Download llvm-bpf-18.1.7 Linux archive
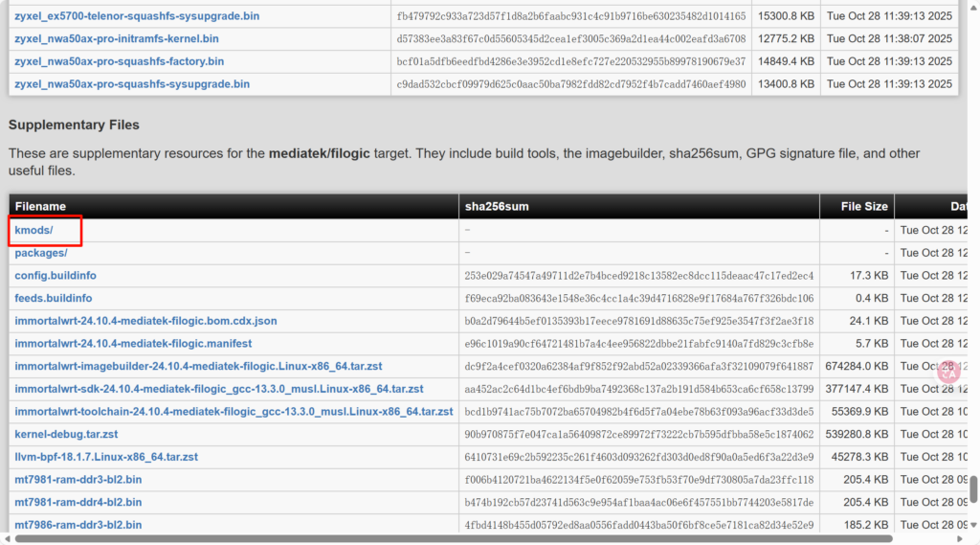Viewport: 980px width, 545px height. pos(106,457)
